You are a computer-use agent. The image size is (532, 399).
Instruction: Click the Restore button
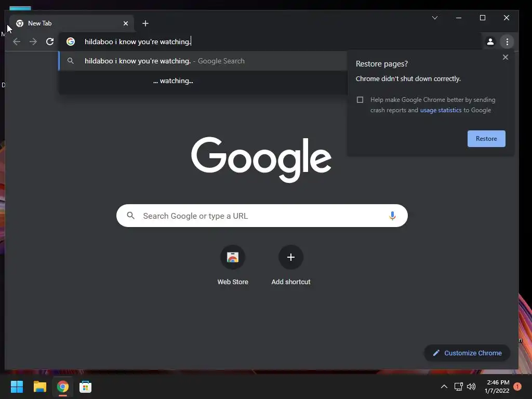click(x=486, y=139)
